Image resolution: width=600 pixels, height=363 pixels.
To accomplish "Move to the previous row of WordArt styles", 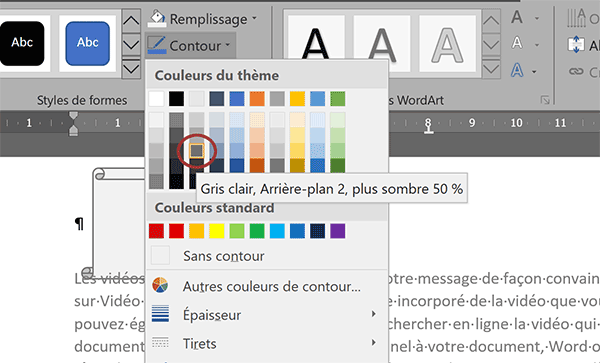I will pos(491,20).
